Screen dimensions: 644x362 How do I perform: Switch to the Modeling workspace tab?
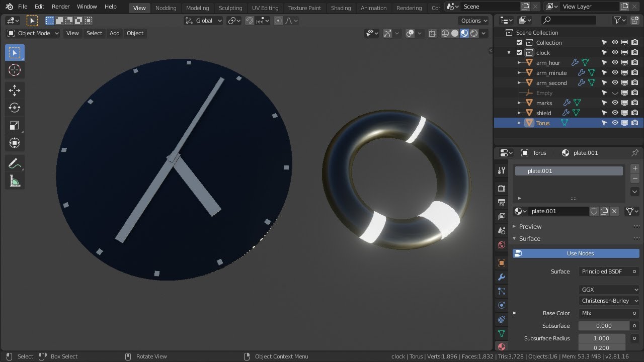(x=197, y=8)
